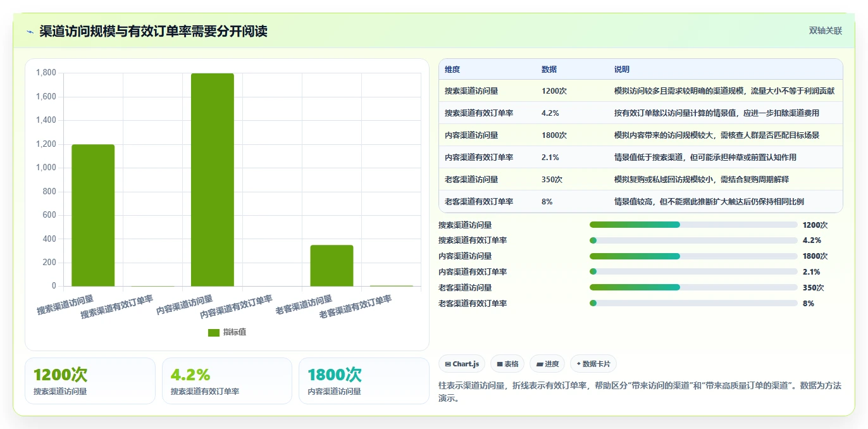868x429 pixels.
Task: Click the 双轴关联 tag in the header
Action: pos(825,30)
